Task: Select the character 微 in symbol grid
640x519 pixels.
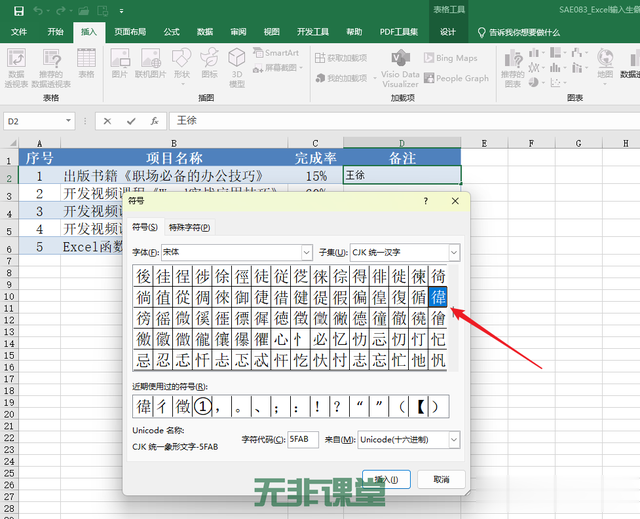Action: point(183,318)
